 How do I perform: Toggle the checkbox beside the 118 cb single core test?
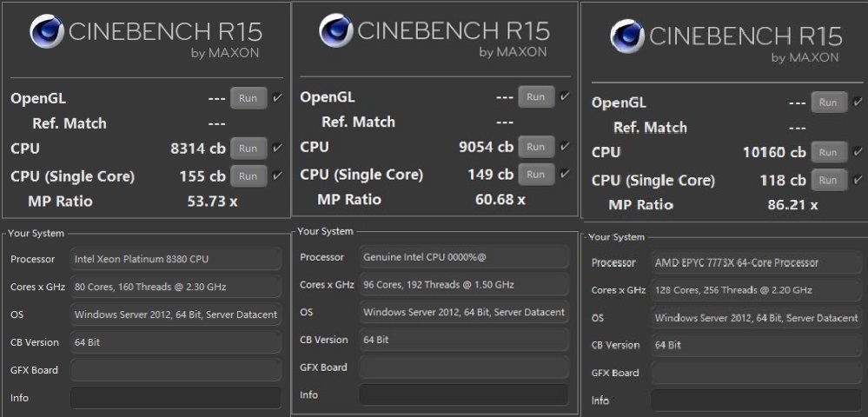(856, 181)
